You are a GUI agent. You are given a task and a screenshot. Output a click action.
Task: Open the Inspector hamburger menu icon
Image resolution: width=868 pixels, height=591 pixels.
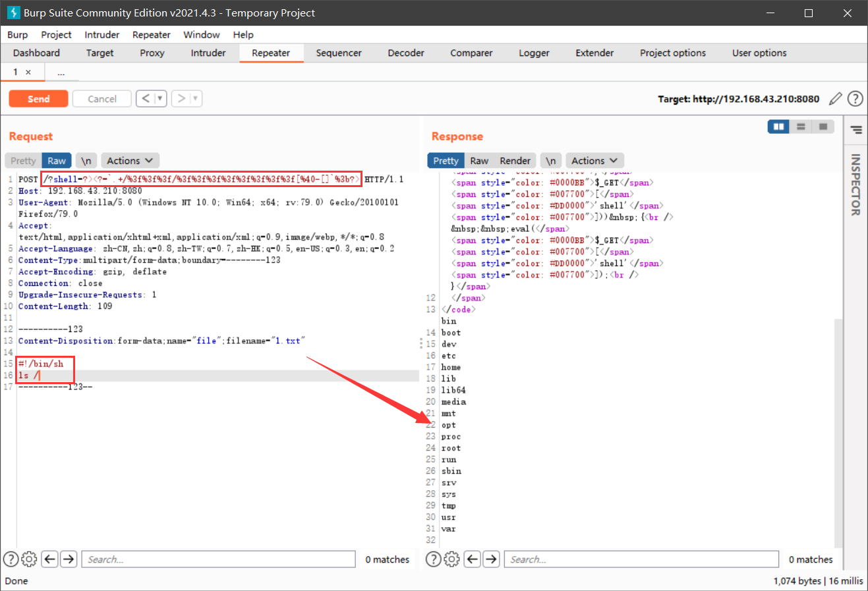point(856,130)
